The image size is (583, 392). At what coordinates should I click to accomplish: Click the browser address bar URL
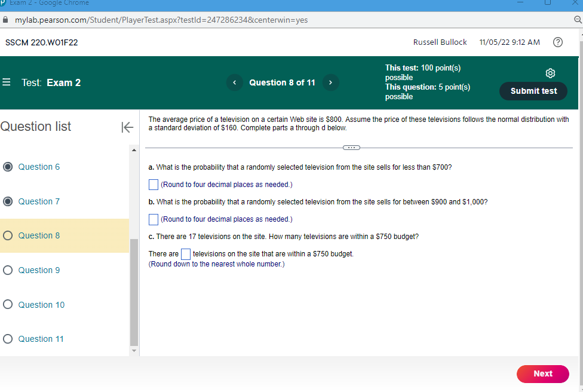[x=161, y=20]
